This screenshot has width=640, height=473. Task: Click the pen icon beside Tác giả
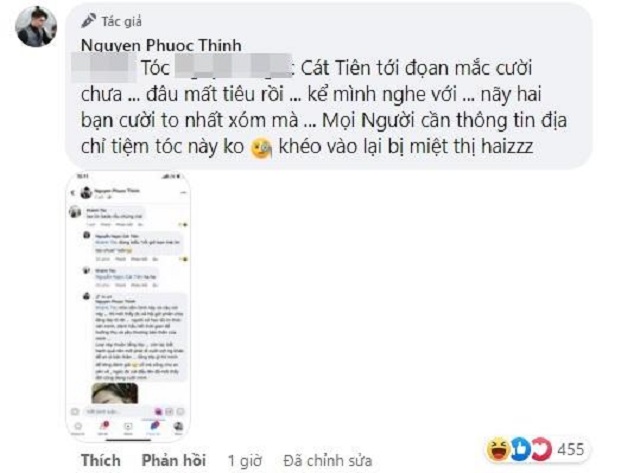click(x=89, y=20)
